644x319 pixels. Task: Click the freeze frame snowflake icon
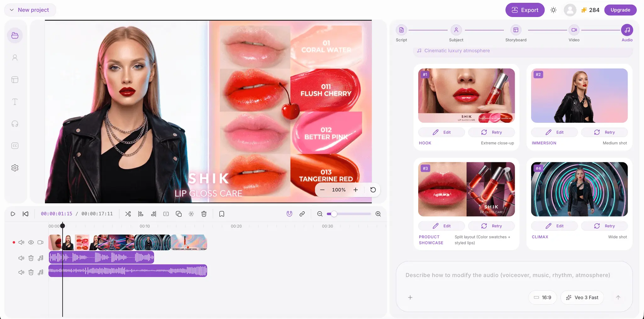[191, 214]
